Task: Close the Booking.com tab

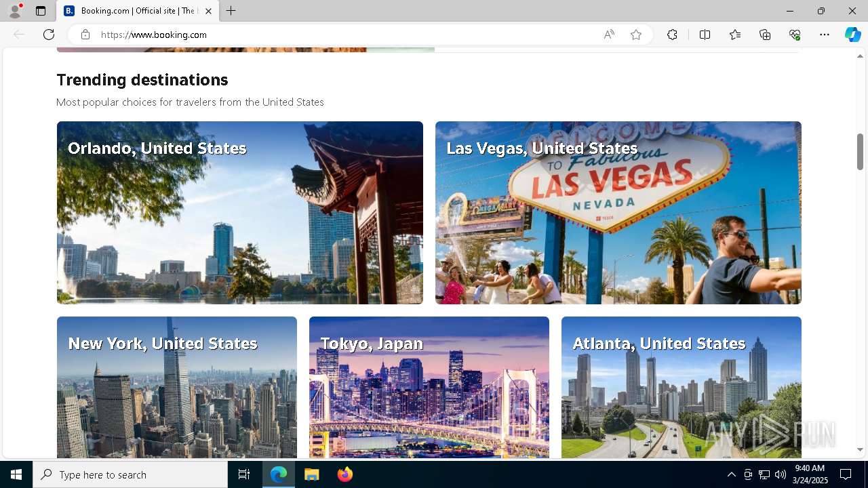Action: (x=208, y=11)
